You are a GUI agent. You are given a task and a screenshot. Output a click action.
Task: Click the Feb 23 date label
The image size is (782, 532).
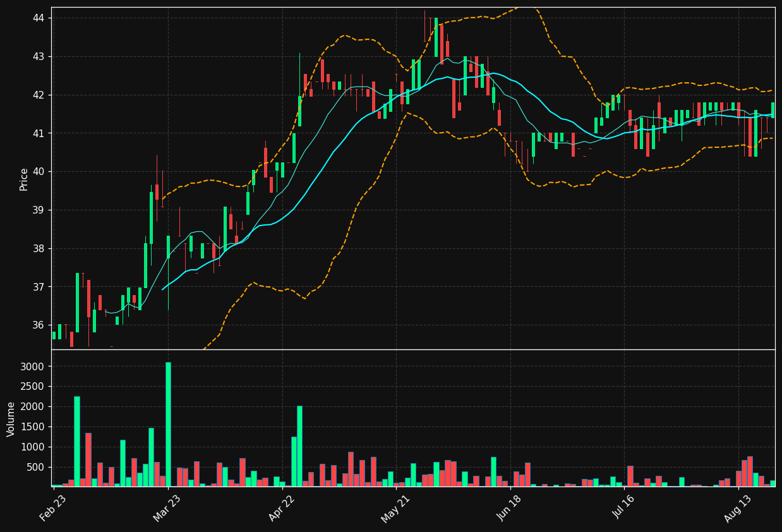coord(53,509)
